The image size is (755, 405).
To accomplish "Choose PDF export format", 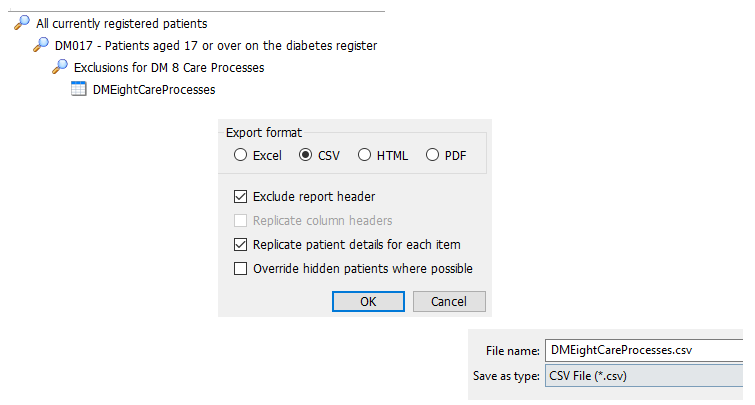I will pyautogui.click(x=432, y=155).
